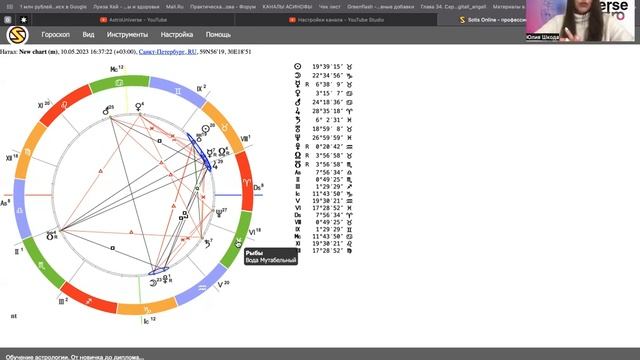The image size is (640, 360).
Task: Click the Virgo sign segment on the zodiac wheel
Action: pos(28,152)
